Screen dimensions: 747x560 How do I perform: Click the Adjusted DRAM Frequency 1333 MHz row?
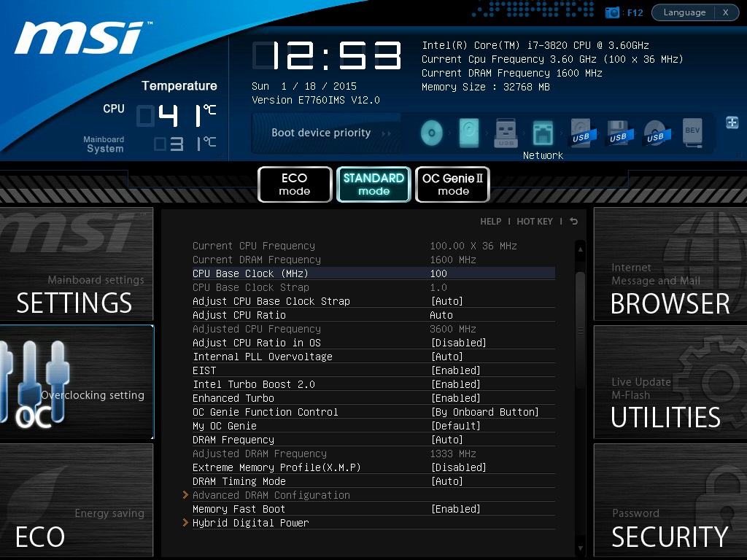click(x=373, y=454)
